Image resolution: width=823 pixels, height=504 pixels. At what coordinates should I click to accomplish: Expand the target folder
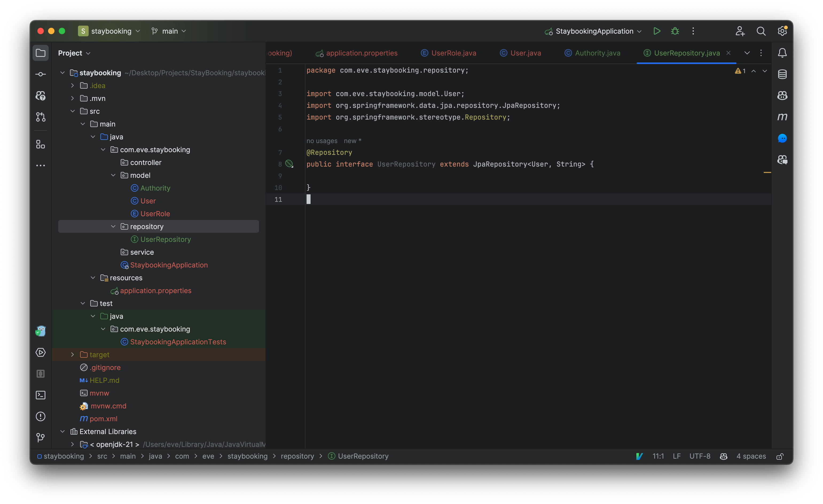coord(72,355)
